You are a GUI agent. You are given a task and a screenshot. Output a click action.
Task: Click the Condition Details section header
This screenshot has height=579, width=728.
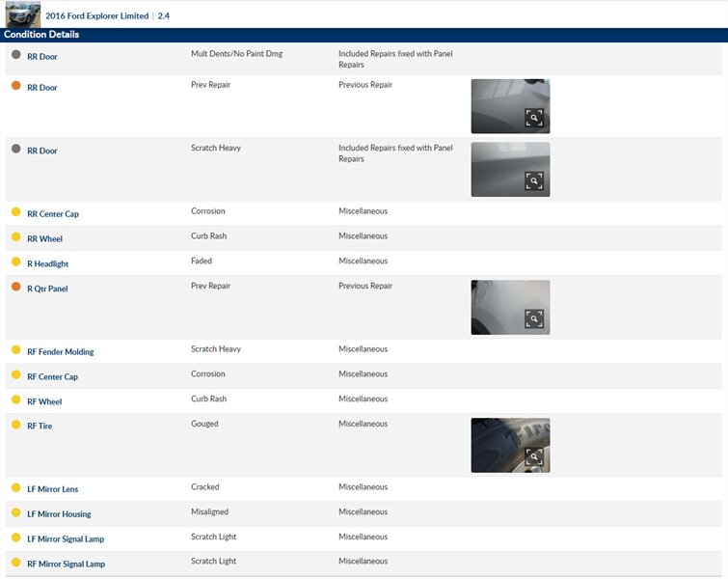coord(40,35)
